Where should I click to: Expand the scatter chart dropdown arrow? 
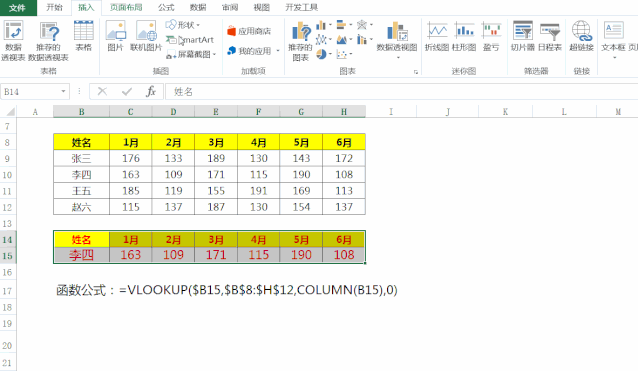(x=350, y=54)
